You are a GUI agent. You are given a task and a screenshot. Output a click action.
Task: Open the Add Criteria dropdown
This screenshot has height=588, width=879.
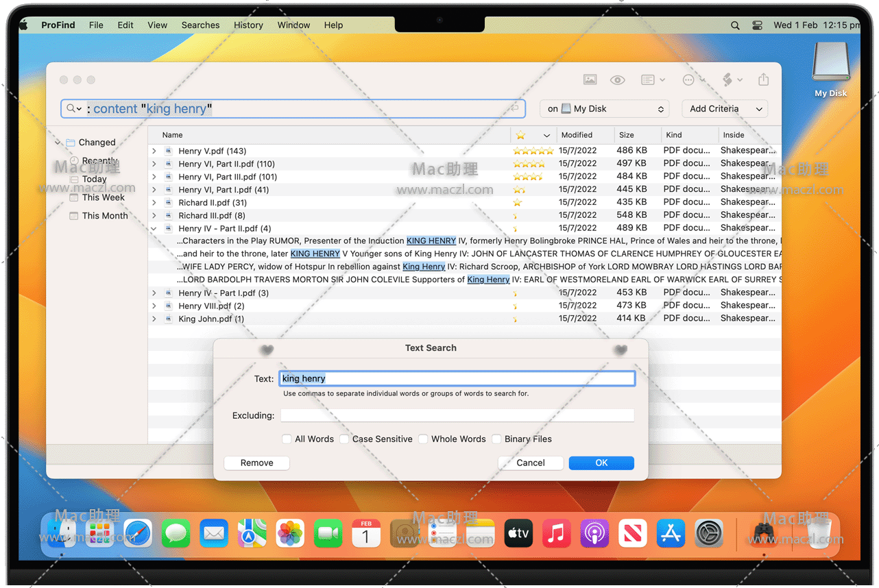[725, 109]
